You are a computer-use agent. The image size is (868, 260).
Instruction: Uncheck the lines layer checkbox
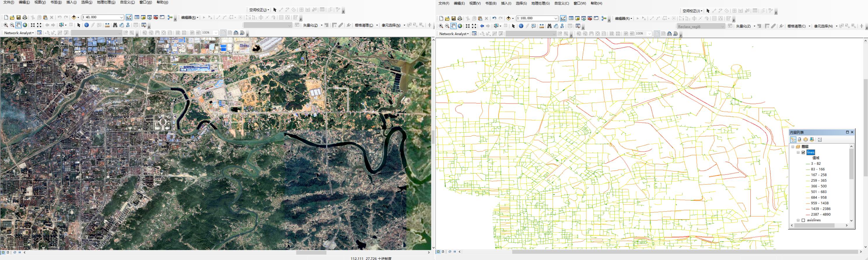coord(803,152)
